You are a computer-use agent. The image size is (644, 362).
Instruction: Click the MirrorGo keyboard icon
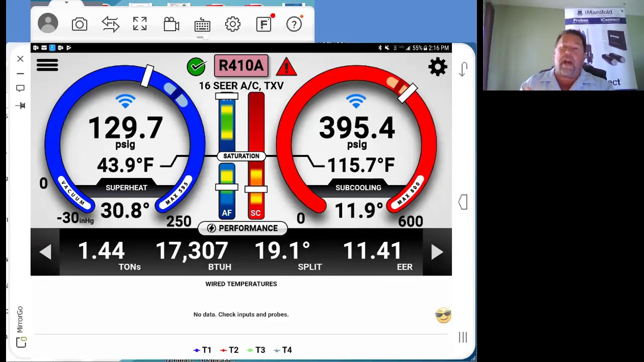(202, 25)
